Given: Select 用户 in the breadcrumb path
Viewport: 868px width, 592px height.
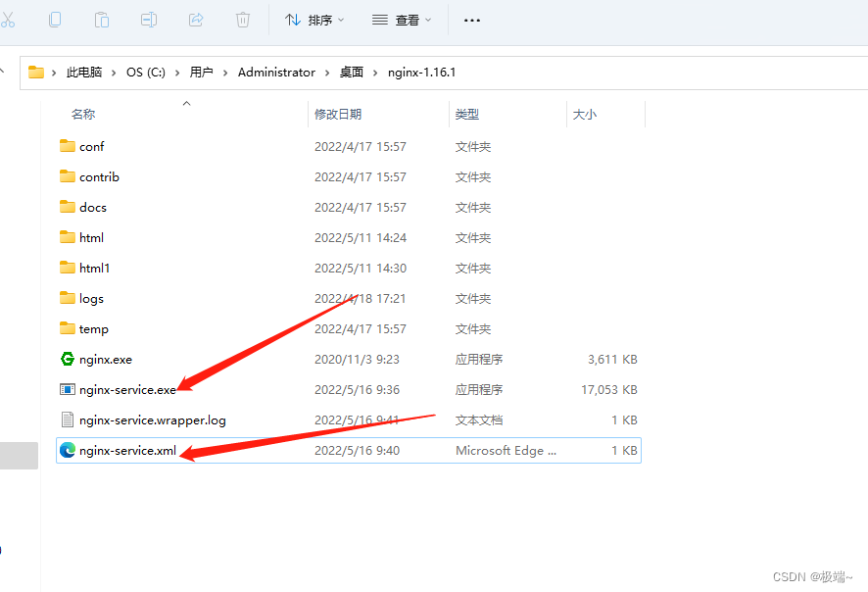Looking at the screenshot, I should 202,73.
